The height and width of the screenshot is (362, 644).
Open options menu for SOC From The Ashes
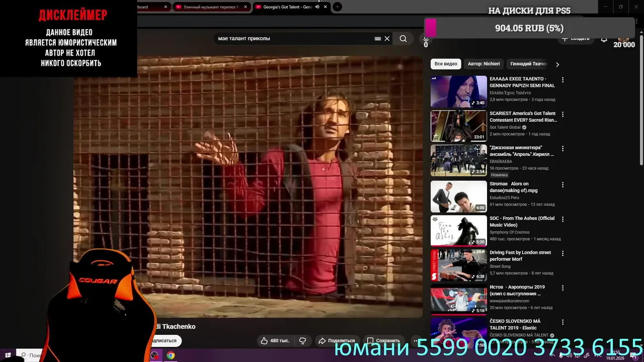point(562,219)
